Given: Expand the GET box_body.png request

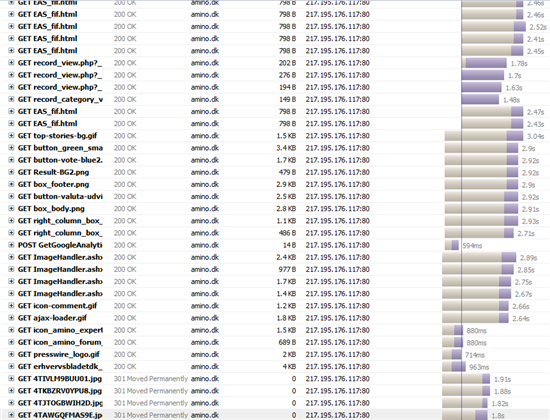Looking at the screenshot, I should pyautogui.click(x=11, y=208).
